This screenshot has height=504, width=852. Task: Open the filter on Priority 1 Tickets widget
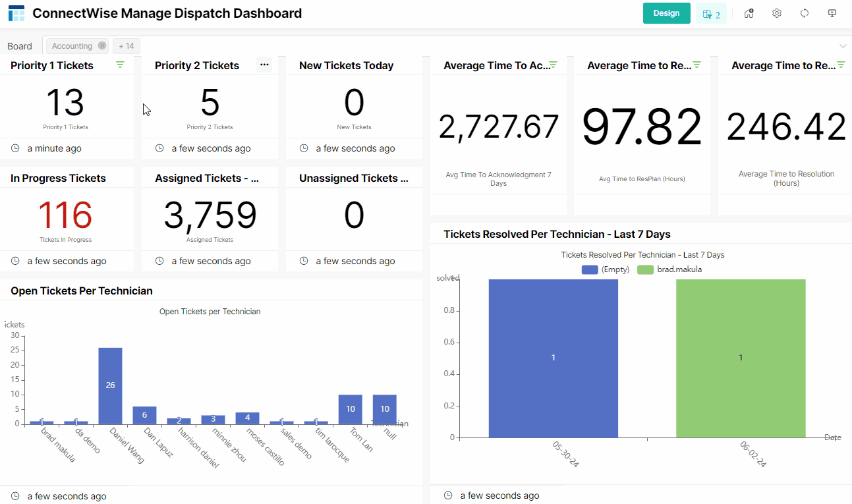[120, 65]
